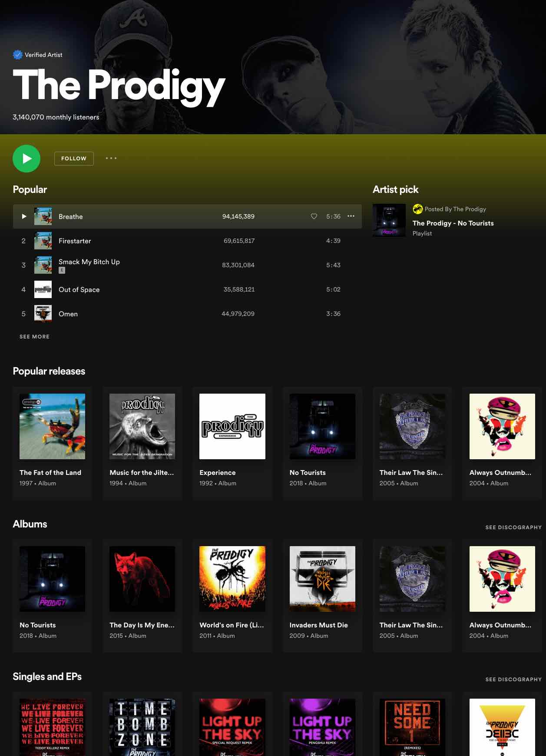Click the Breathe album art thumbnail
546x756 pixels.
43,216
